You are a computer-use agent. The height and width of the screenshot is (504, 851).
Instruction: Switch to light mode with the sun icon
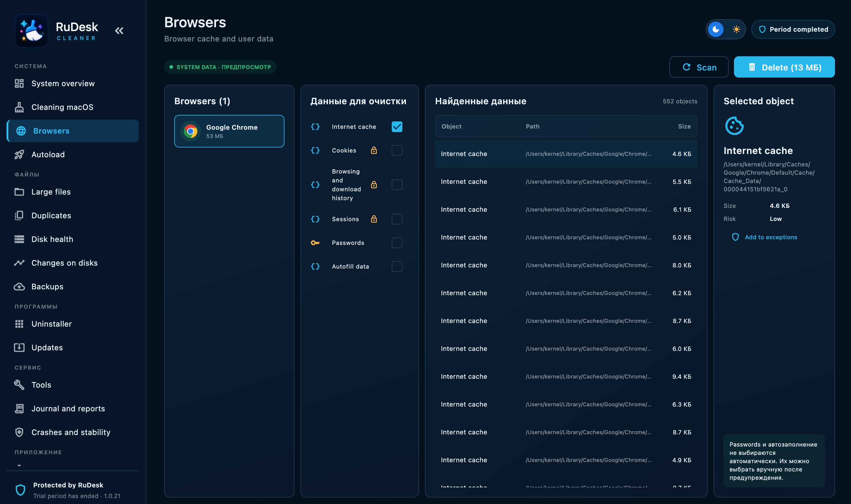point(736,29)
